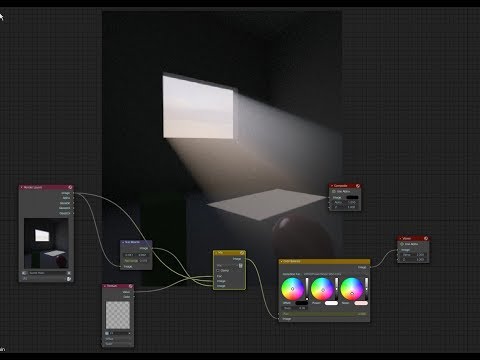The height and width of the screenshot is (360, 480).
Task: Toggle preview icon on Composite node header
Action: pos(358,186)
